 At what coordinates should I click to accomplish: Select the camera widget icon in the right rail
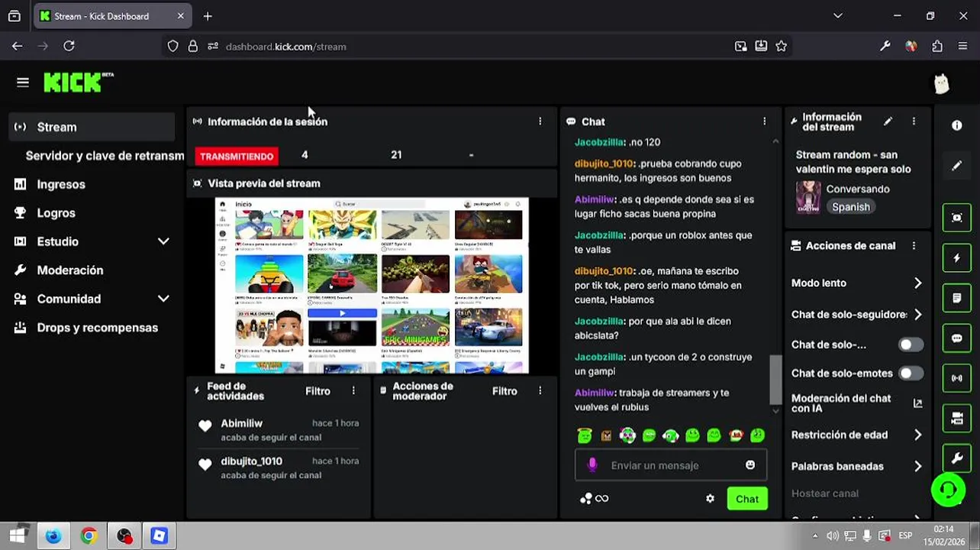[957, 419]
